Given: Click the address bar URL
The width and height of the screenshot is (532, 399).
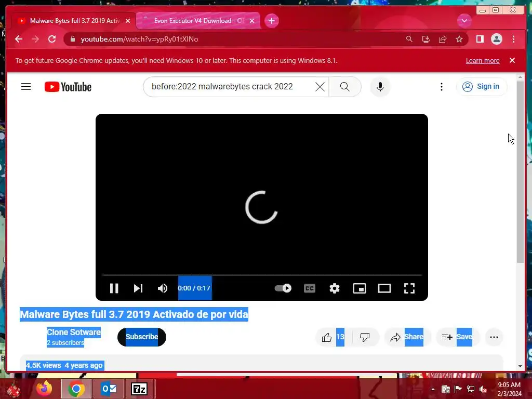Looking at the screenshot, I should click(139, 39).
